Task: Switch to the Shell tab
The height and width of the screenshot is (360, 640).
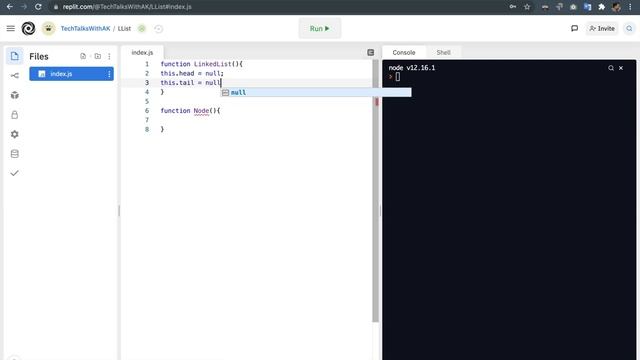Action: tap(443, 52)
